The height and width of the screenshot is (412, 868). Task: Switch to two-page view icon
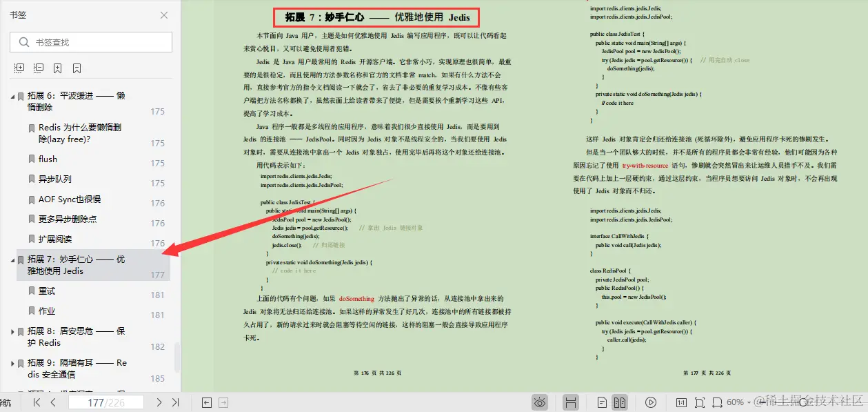click(x=620, y=402)
